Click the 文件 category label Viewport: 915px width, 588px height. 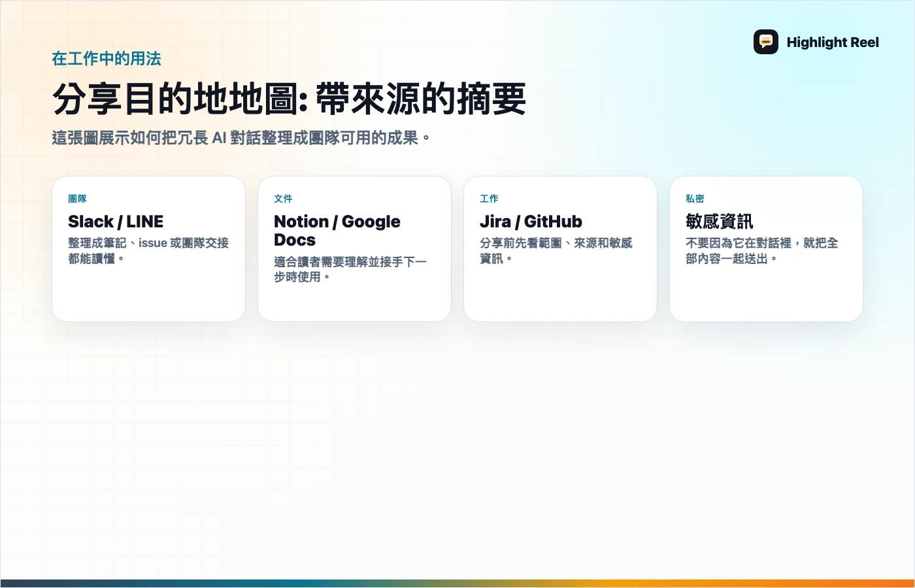click(283, 199)
